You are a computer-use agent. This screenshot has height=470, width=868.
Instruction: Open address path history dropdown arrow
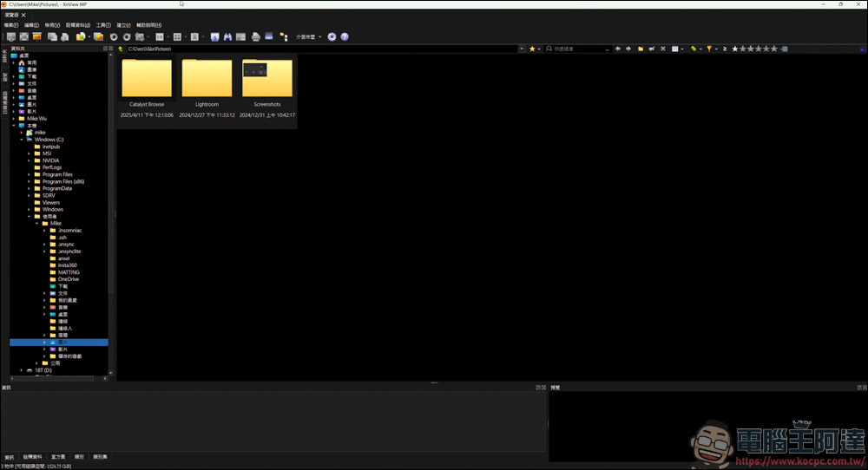(x=522, y=49)
